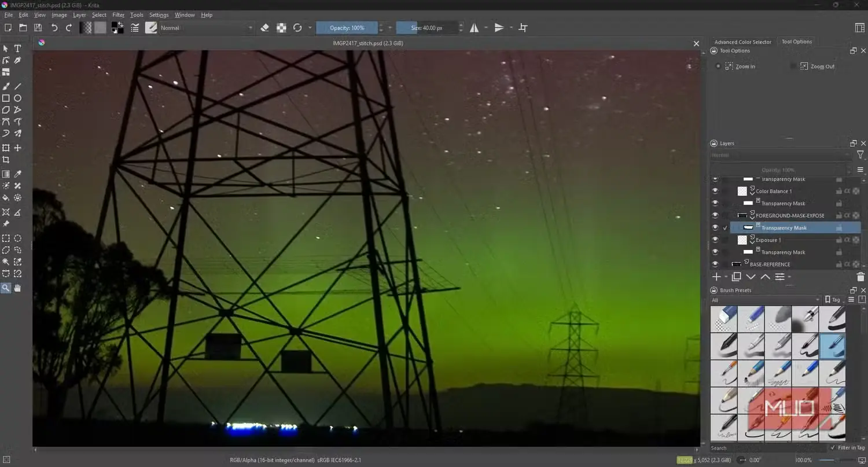Click the brush Opacity 100% slider
Image resolution: width=868 pixels, height=467 pixels.
(x=347, y=28)
